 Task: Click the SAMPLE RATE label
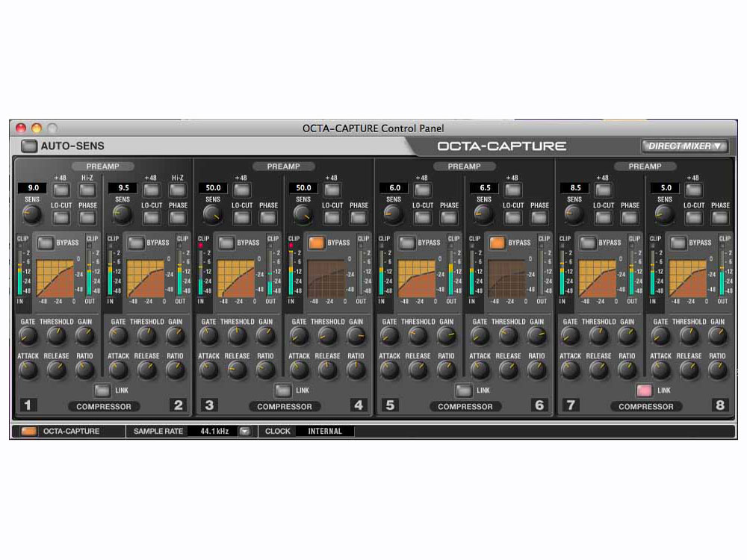click(158, 432)
